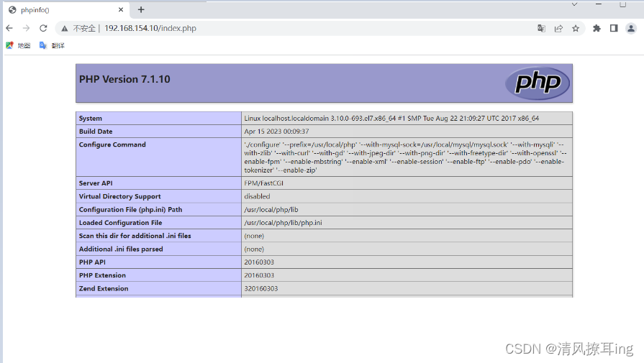The image size is (644, 363).
Task: Click (none) beside Additional .ini files parsed
Action: 254,249
